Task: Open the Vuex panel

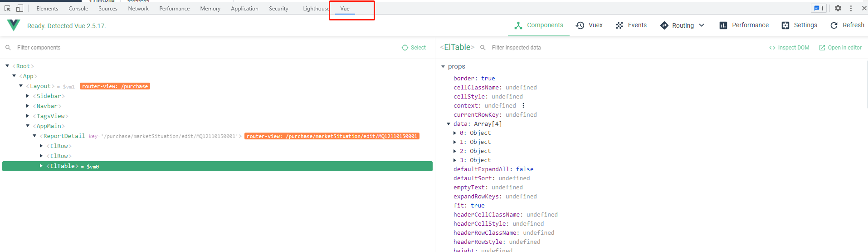Action: coord(589,25)
